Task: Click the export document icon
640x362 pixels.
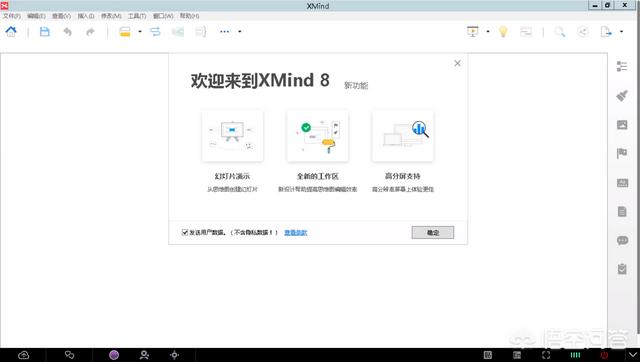Action: coord(606,32)
